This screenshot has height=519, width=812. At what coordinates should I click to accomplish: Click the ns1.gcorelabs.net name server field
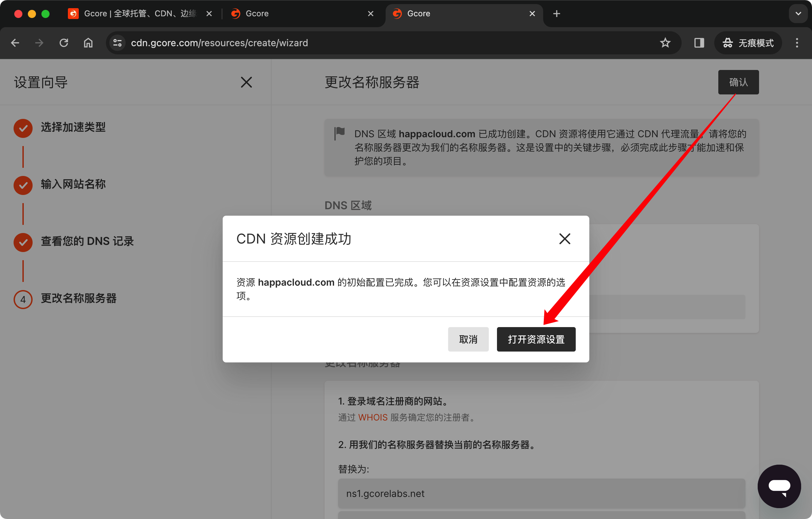click(x=541, y=494)
